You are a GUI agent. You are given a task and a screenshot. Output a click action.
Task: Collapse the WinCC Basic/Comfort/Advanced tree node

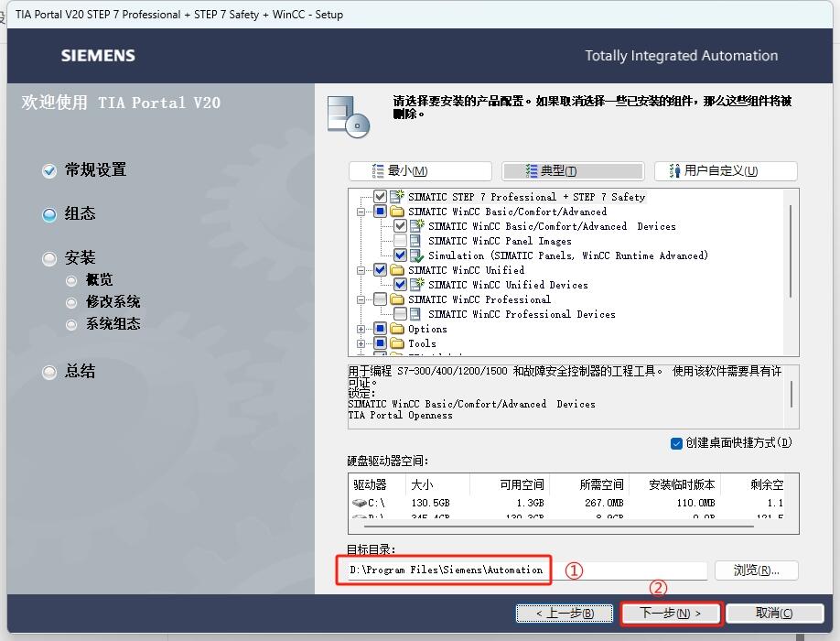[361, 212]
